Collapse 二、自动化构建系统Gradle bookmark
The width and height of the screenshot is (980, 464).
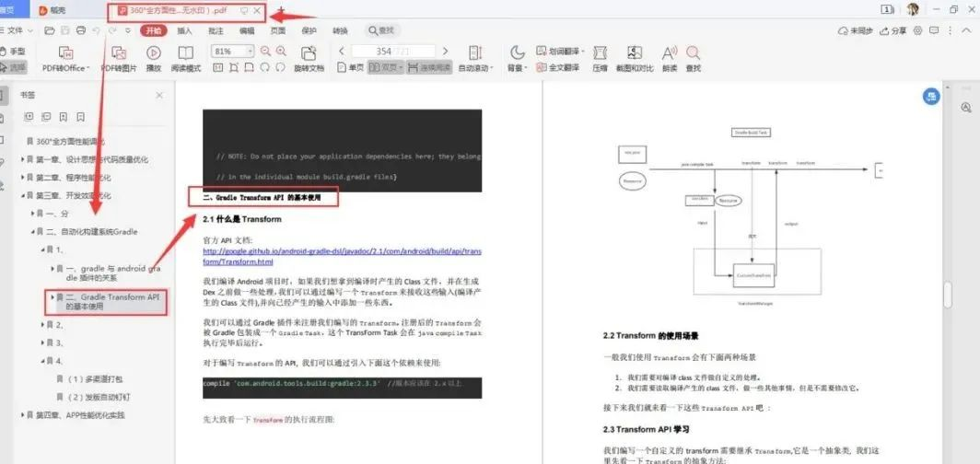coord(33,232)
